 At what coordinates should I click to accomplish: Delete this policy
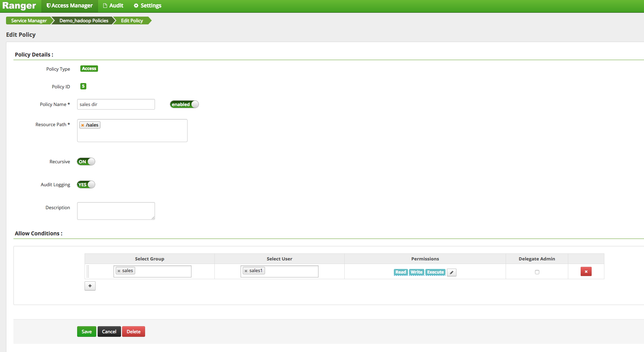[133, 331]
